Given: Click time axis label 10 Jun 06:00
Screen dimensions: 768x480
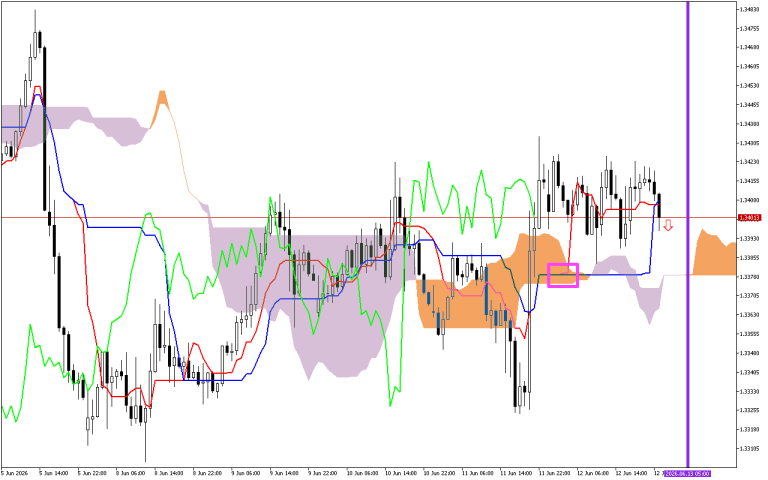Looking at the screenshot, I should [361, 474].
